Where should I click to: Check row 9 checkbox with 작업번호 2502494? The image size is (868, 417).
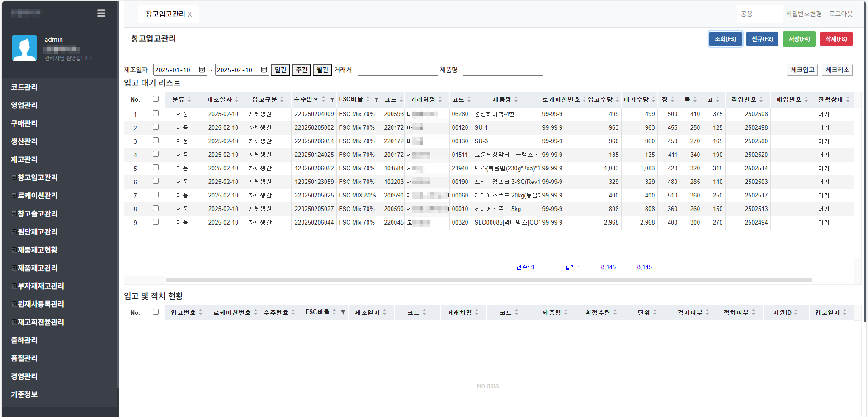coord(156,222)
